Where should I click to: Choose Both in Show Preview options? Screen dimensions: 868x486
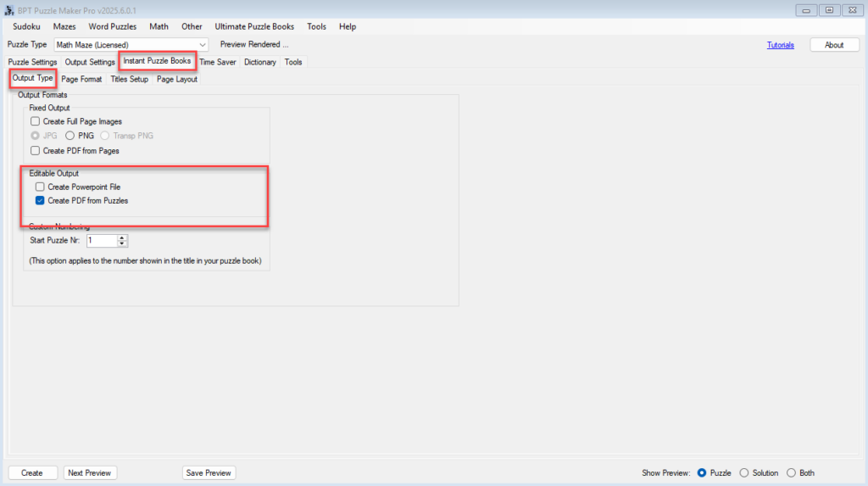pos(791,473)
